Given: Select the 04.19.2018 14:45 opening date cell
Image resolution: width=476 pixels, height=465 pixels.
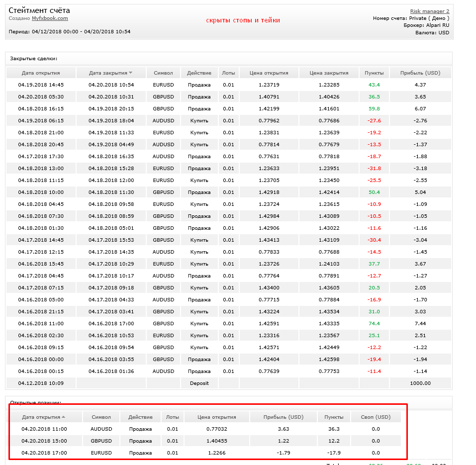Looking at the screenshot, I should tap(41, 85).
